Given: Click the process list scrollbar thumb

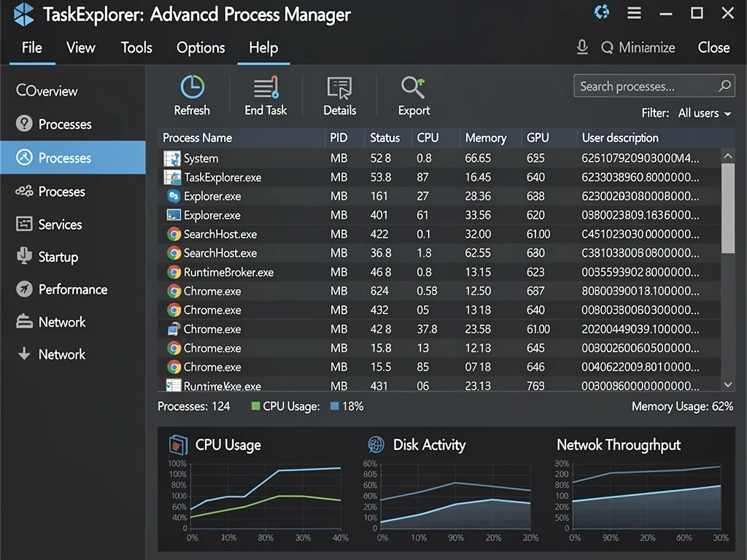Looking at the screenshot, I should 727,209.
